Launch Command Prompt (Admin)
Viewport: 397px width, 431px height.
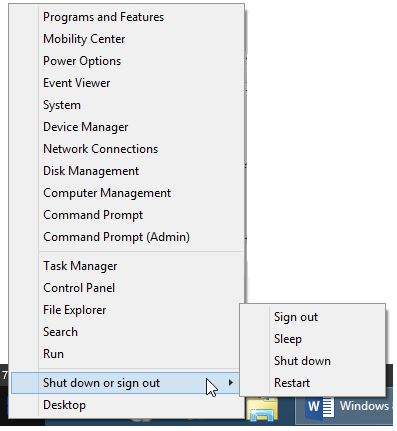coord(116,237)
